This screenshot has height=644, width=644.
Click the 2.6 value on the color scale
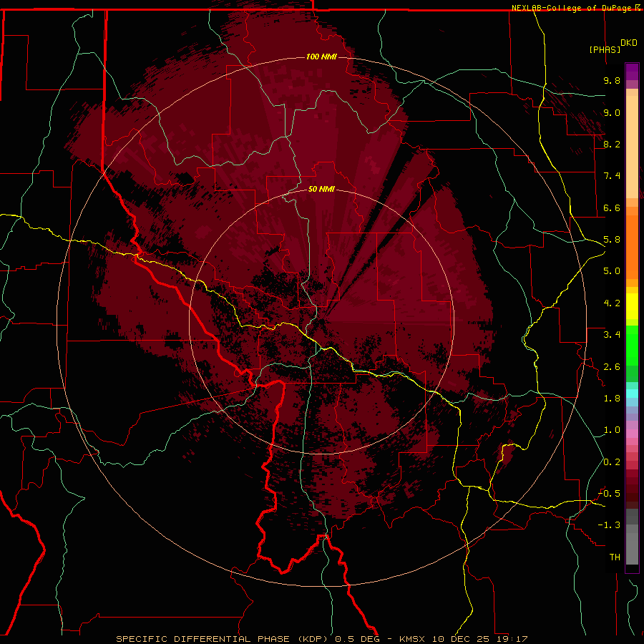(612, 367)
